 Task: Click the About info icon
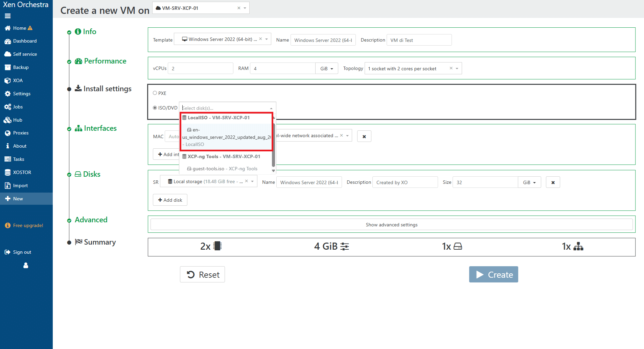coord(7,146)
